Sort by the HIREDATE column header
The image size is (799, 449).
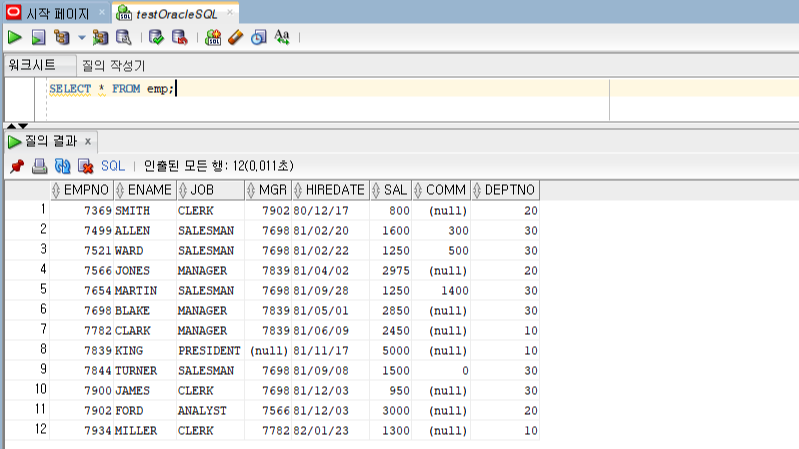point(331,190)
